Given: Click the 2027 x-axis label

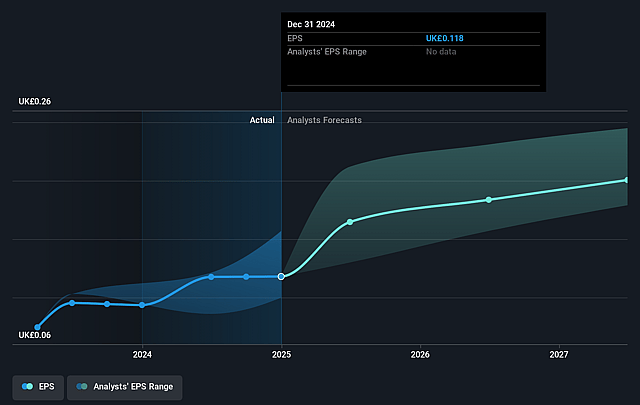Looking at the screenshot, I should [558, 354].
